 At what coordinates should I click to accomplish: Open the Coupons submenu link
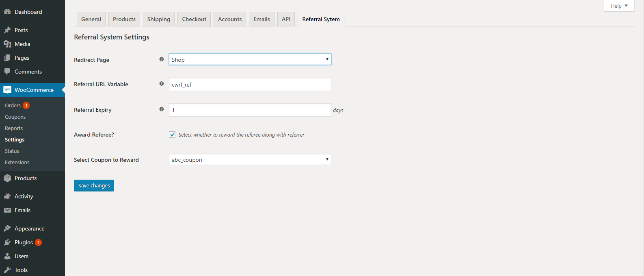[x=15, y=117]
